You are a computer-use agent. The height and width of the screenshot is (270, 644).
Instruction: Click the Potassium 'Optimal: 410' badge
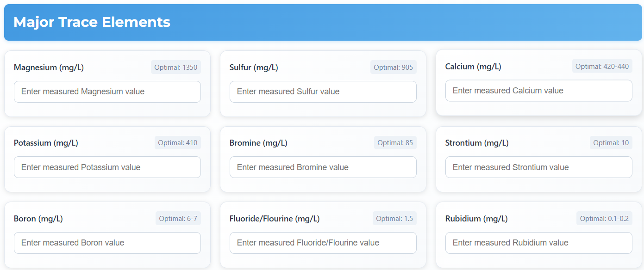[177, 143]
